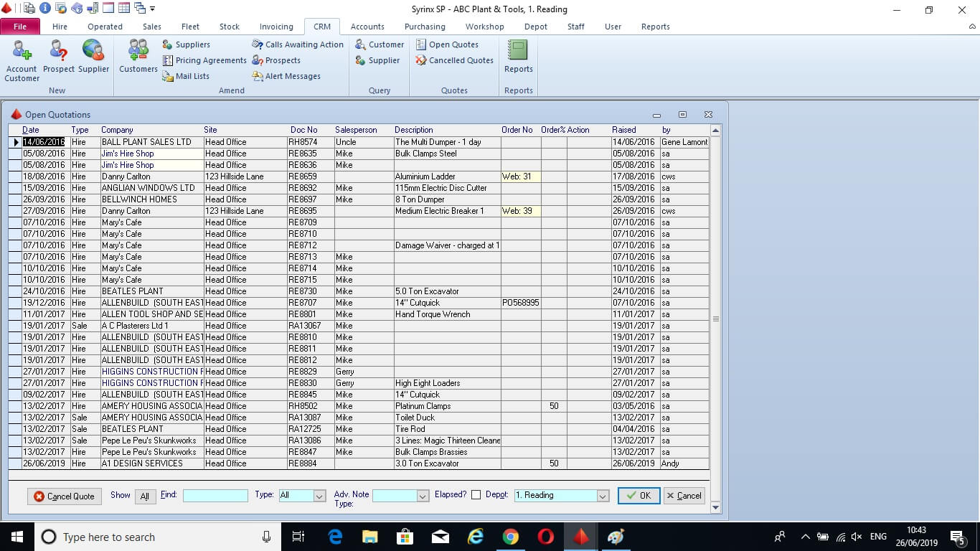
Task: Click the grid scrollbar down arrow
Action: click(715, 507)
